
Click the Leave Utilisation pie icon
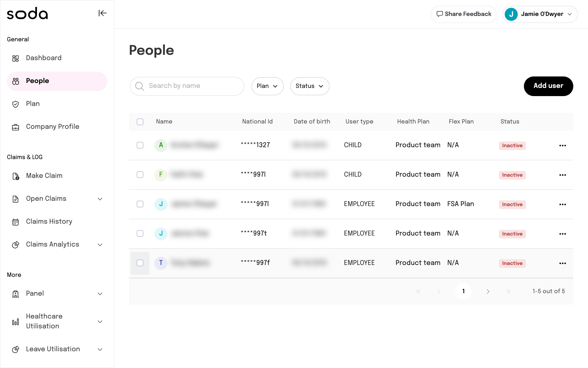[16, 349]
